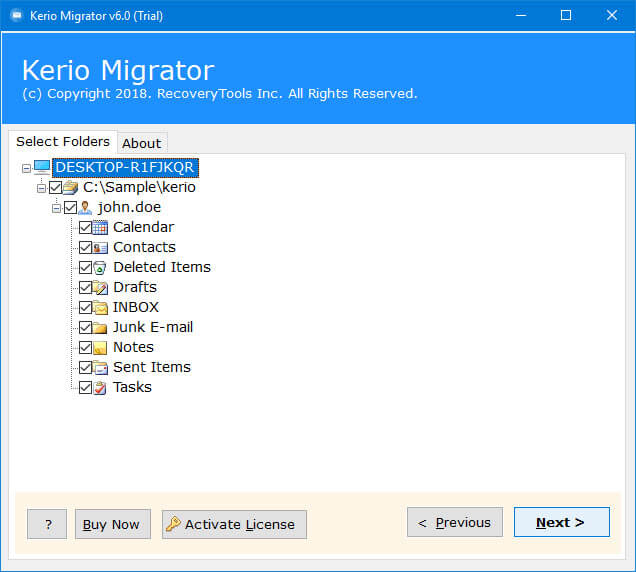Disable the Junk E-mail checkbox
Image resolution: width=636 pixels, height=572 pixels.
85,327
